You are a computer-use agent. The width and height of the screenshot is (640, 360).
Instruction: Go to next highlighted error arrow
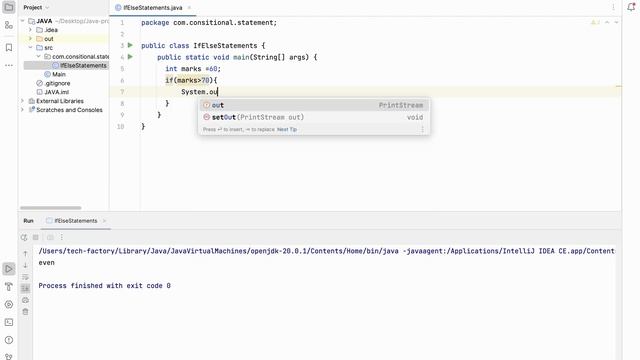(616, 22)
